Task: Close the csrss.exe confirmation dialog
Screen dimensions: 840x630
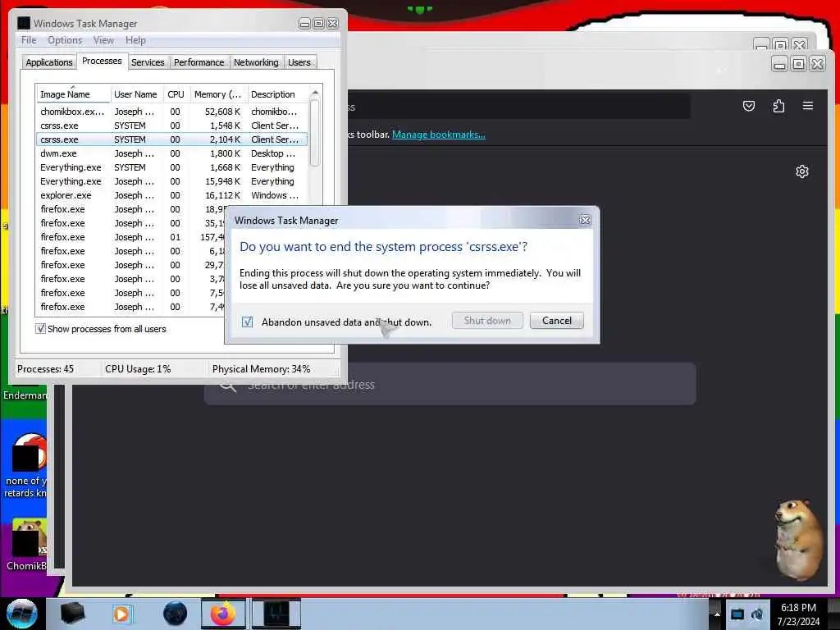Action: (585, 220)
